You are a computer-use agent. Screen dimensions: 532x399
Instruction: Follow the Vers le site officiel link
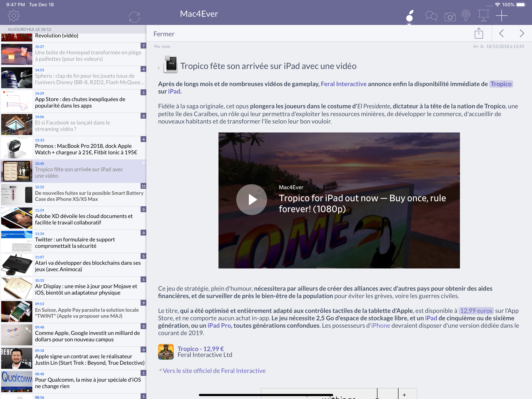coord(214,371)
